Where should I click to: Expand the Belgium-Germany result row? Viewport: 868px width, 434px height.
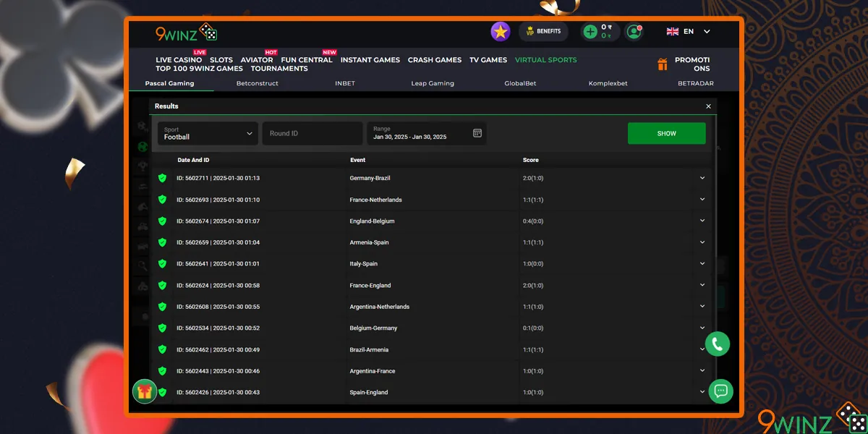(702, 328)
